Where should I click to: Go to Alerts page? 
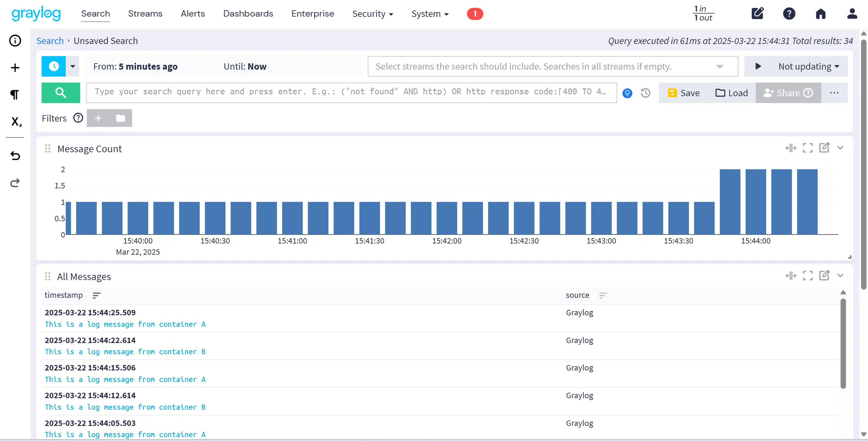(193, 14)
